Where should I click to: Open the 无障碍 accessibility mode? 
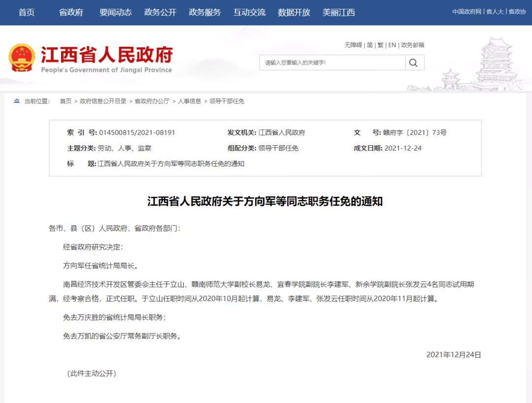point(353,45)
